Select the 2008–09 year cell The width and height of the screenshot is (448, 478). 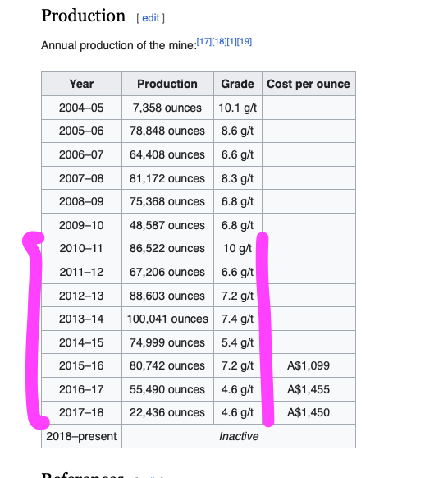(x=81, y=201)
